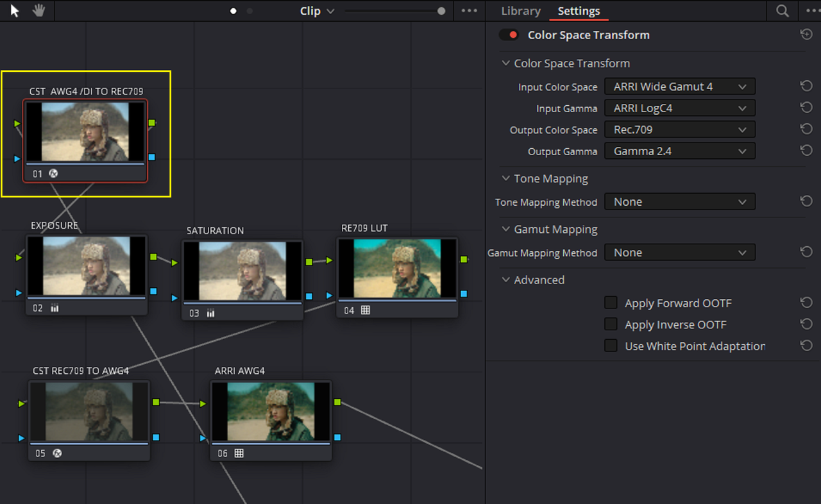Screen dimensions: 821x504
Task: Reset the Output Gamma value
Action: click(x=806, y=151)
